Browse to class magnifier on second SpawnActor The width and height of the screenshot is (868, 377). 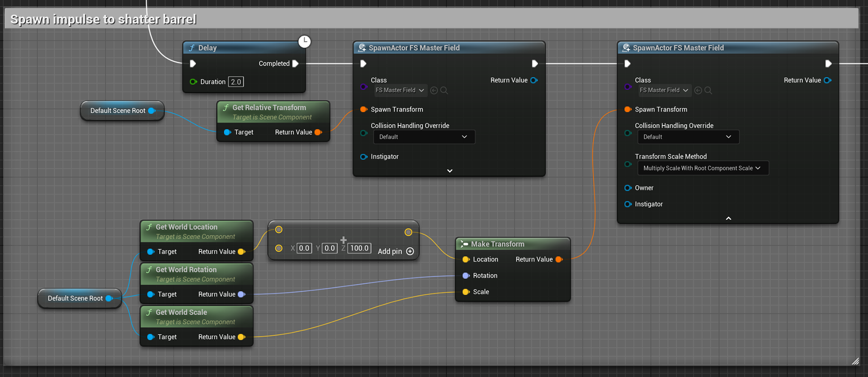708,91
